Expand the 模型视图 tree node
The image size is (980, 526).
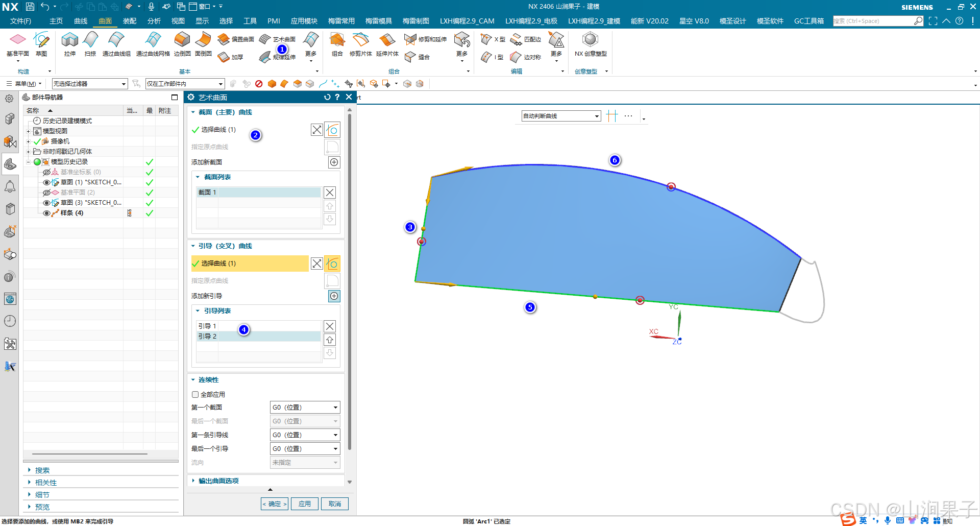pyautogui.click(x=29, y=131)
